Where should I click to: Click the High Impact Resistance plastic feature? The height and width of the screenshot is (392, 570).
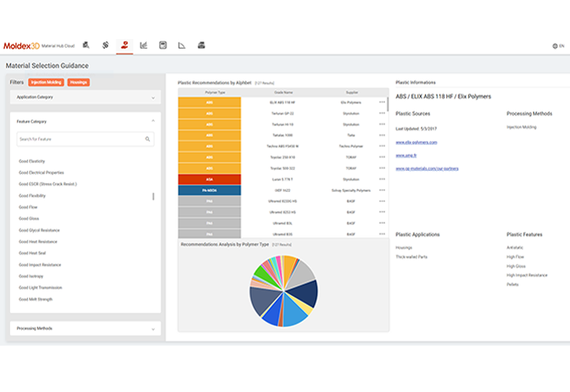(527, 275)
